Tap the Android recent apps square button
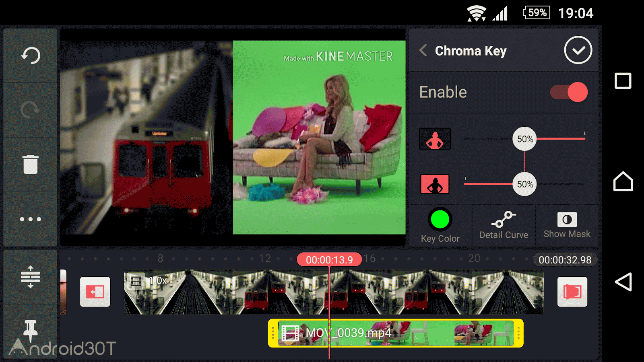 click(623, 81)
